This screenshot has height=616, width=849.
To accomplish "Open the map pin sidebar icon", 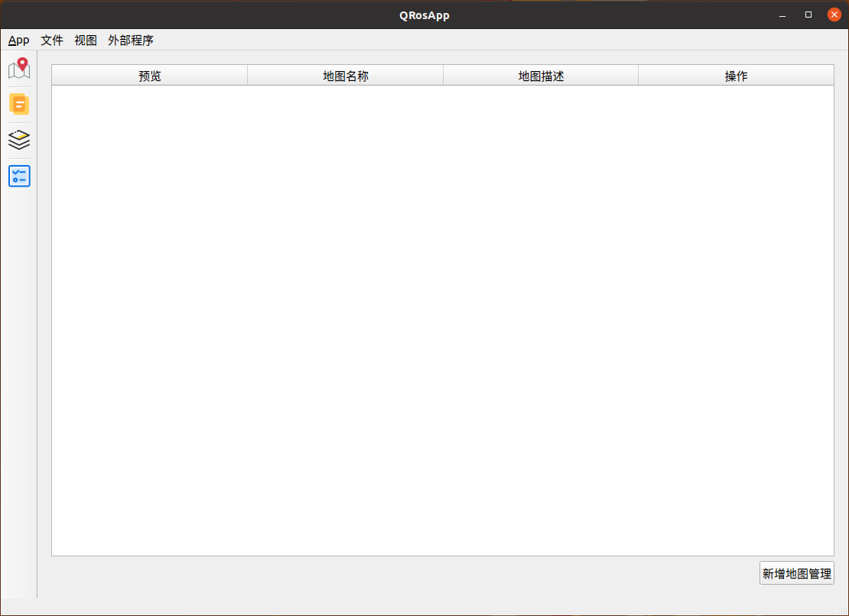I will click(19, 69).
